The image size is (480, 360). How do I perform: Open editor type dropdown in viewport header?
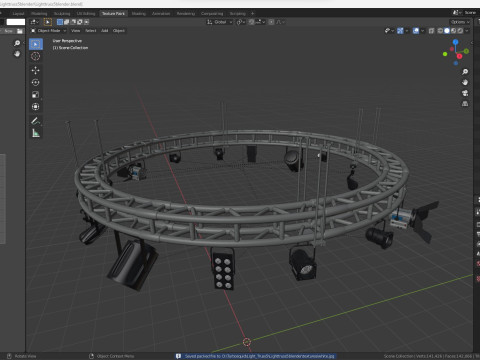point(35,22)
